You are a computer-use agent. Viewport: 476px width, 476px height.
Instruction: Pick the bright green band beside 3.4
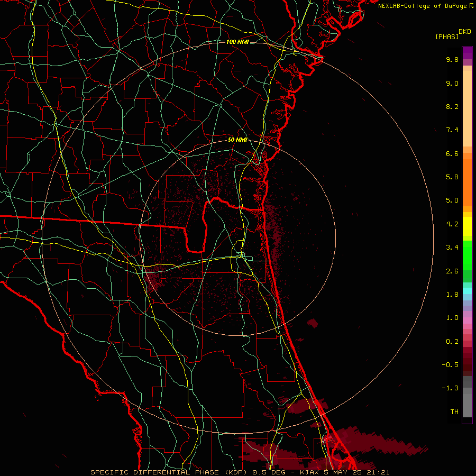point(467,255)
